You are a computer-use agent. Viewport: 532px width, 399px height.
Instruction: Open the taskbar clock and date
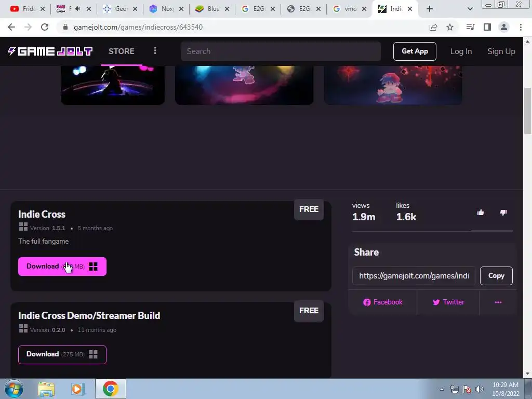click(x=506, y=389)
